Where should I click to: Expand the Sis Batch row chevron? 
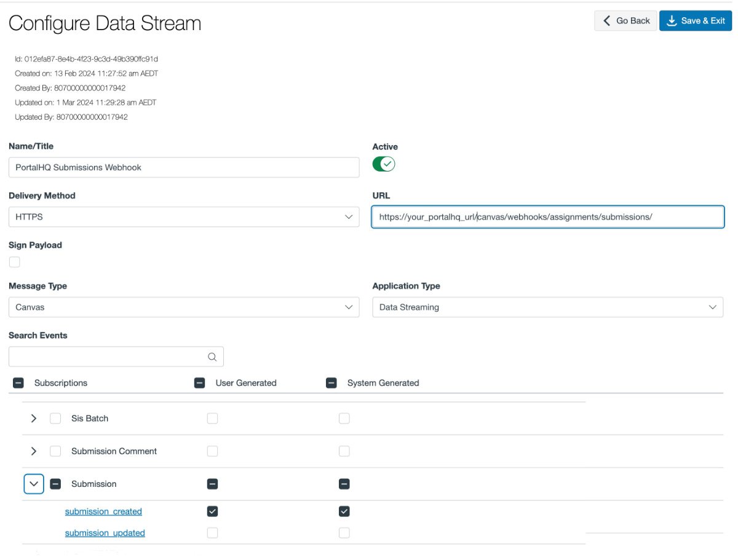[x=34, y=419]
